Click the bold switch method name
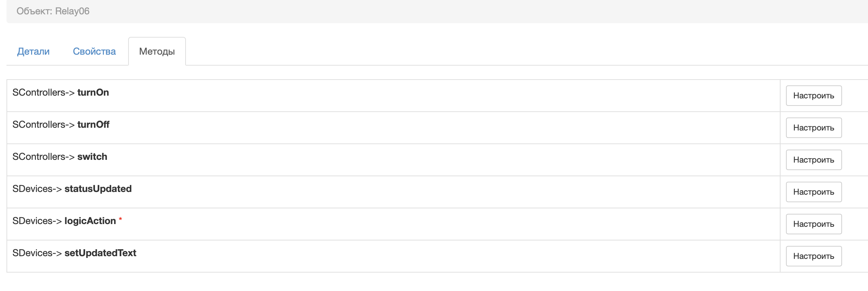This screenshot has width=868, height=291. click(x=92, y=157)
